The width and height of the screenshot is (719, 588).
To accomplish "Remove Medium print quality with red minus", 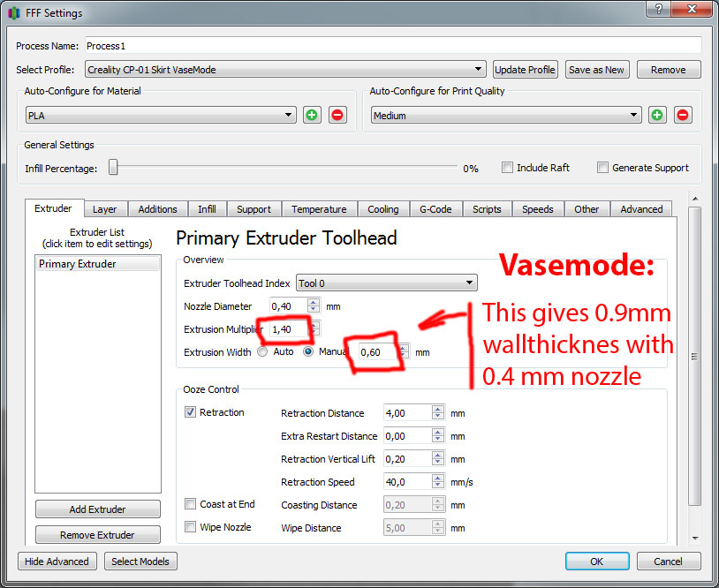I will pyautogui.click(x=682, y=115).
